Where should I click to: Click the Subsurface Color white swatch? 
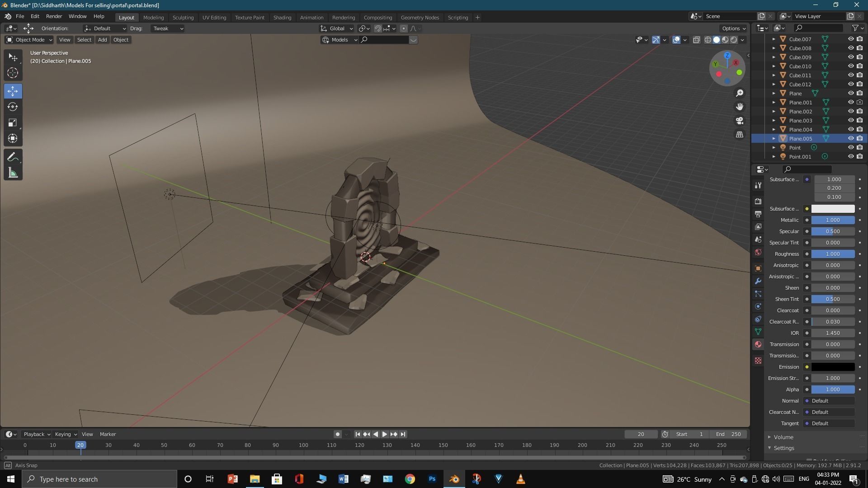(x=833, y=209)
